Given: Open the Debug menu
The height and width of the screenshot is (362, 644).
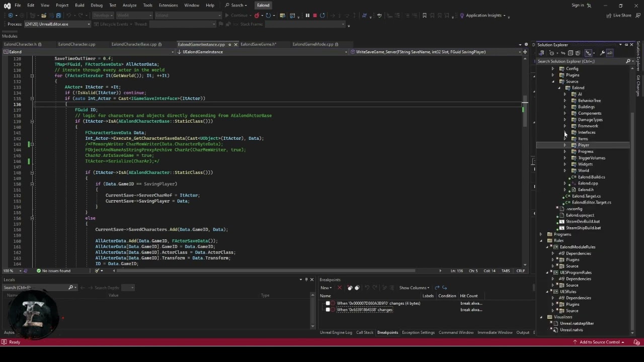Looking at the screenshot, I should pyautogui.click(x=97, y=5).
